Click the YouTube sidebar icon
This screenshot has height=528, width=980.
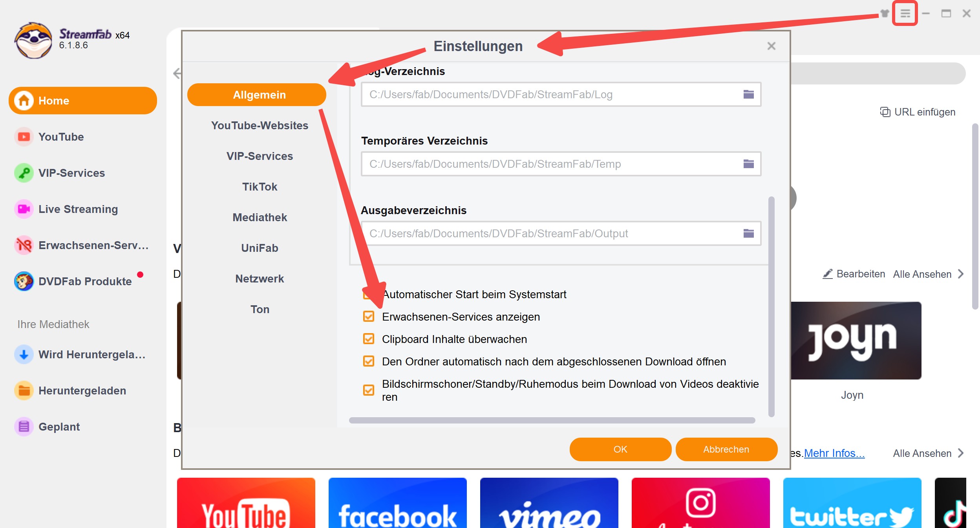[x=24, y=137]
